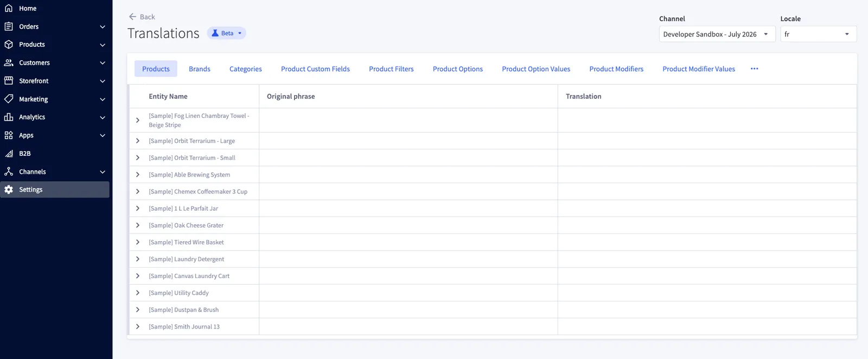Click the Storefront sidebar label

click(x=34, y=80)
